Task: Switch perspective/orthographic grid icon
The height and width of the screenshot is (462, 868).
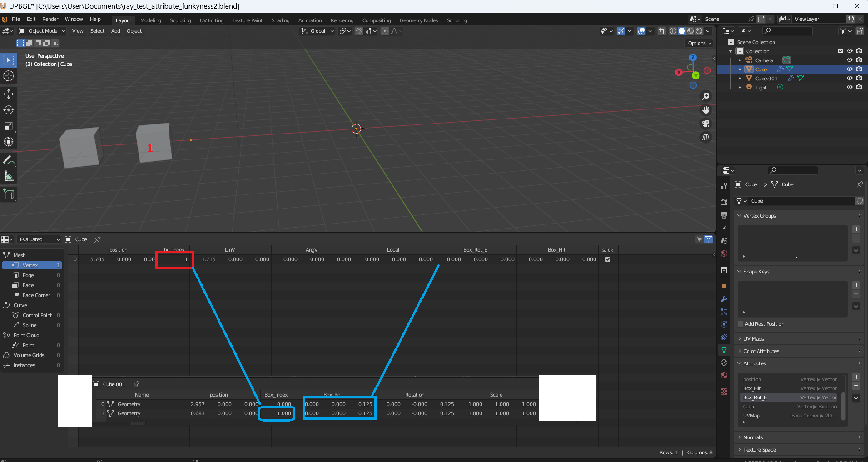Action: [706, 137]
